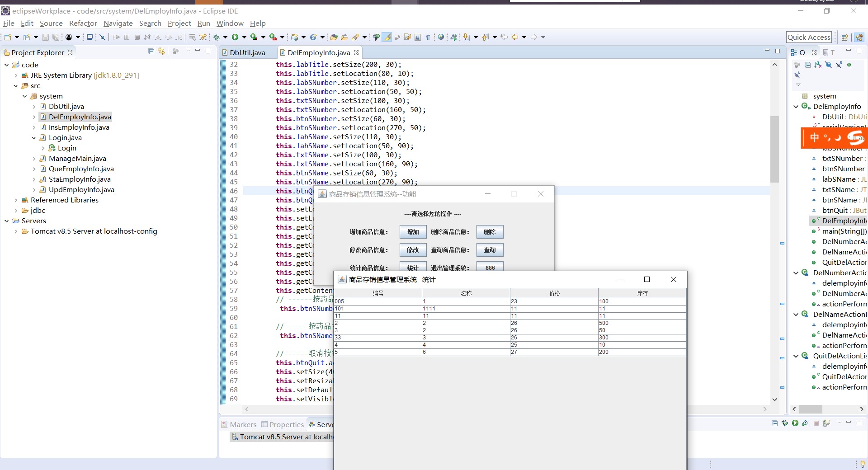Toggle Link with Editor in Project Explorer
This screenshot has height=470, width=868.
tap(161, 52)
